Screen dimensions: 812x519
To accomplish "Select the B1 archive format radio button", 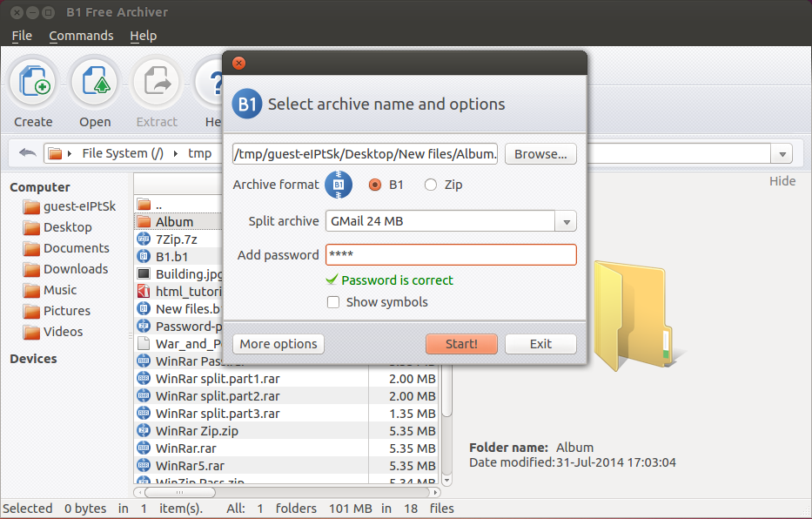I will pos(375,185).
